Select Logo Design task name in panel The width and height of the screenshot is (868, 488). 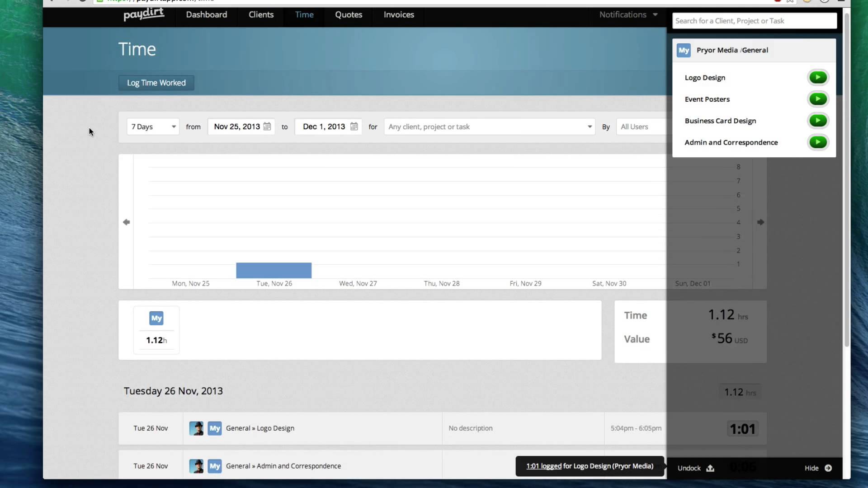705,78
